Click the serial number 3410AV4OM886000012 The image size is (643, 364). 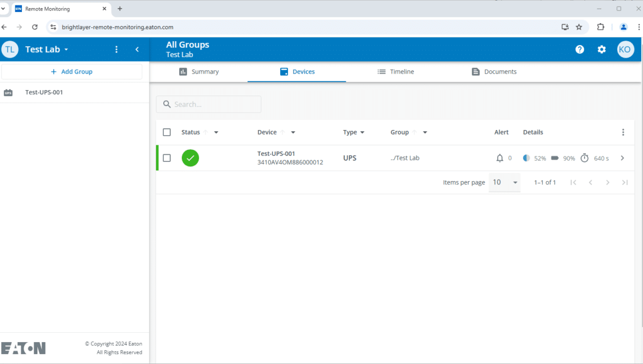point(290,162)
